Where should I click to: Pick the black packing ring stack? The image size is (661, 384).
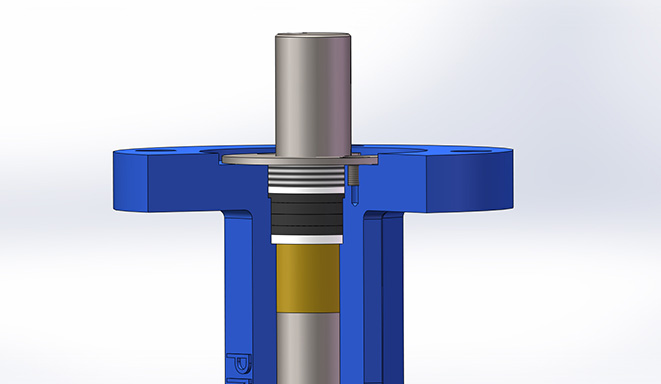click(306, 214)
